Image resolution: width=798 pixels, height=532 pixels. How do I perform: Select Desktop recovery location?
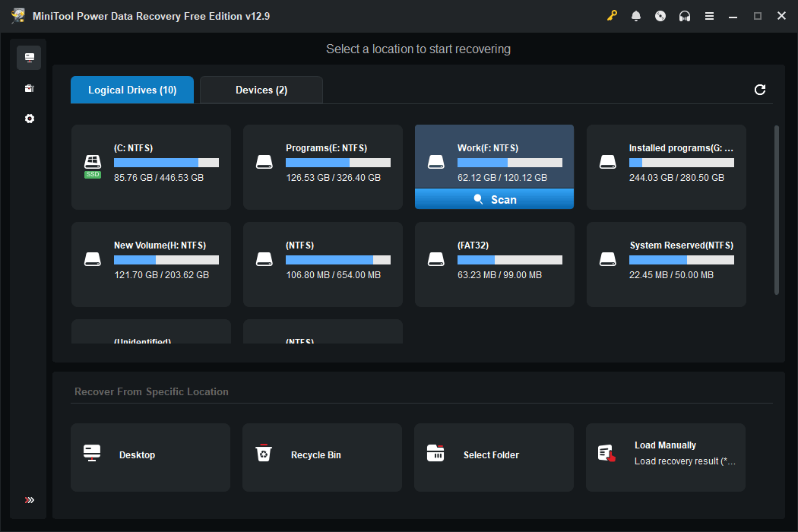point(150,458)
